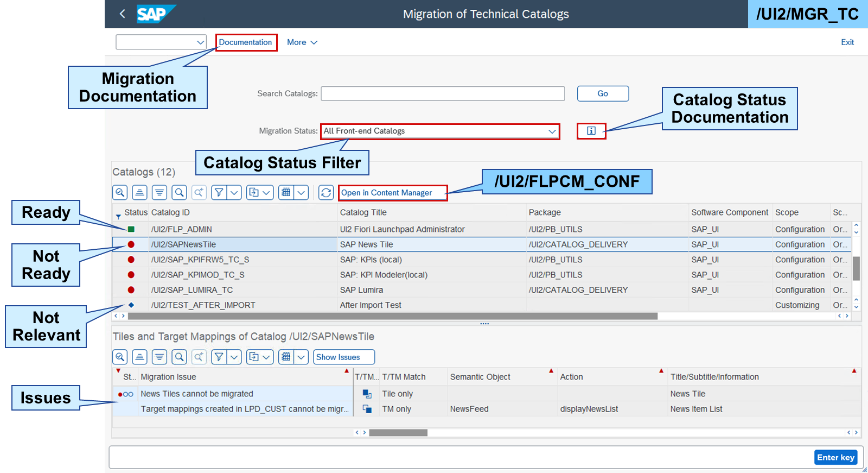Viewport: 868px width, 473px height.
Task: Click Tiles table horizontal scrollbar
Action: [x=398, y=433]
